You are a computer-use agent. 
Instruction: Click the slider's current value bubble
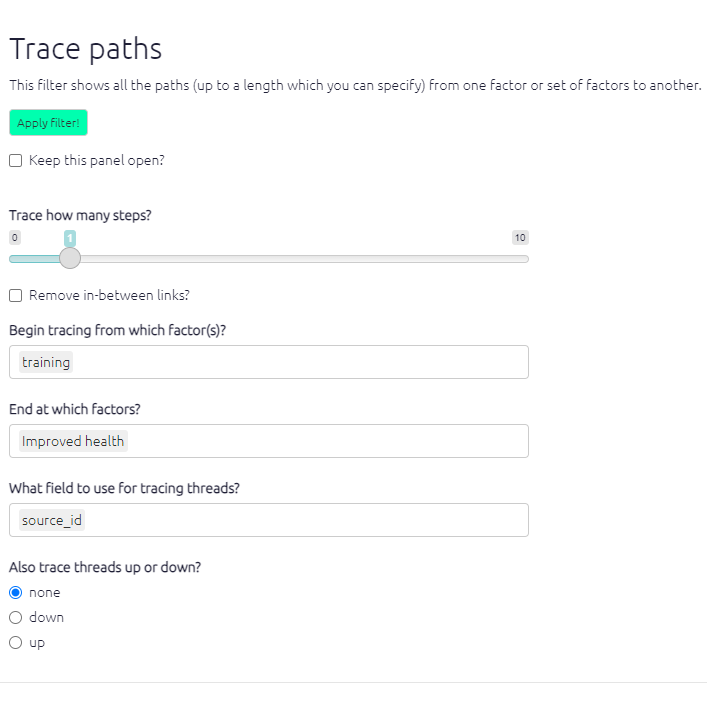coord(70,238)
